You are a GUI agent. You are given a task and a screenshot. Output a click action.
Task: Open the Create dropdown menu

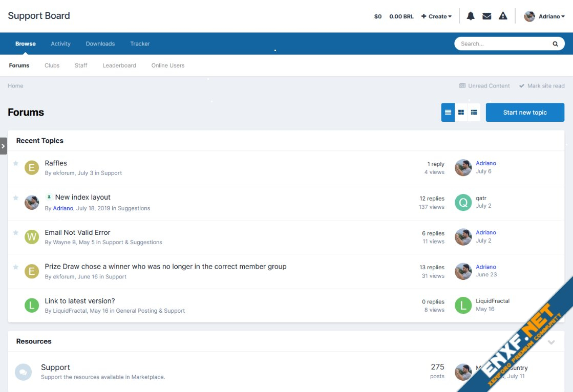tap(436, 16)
